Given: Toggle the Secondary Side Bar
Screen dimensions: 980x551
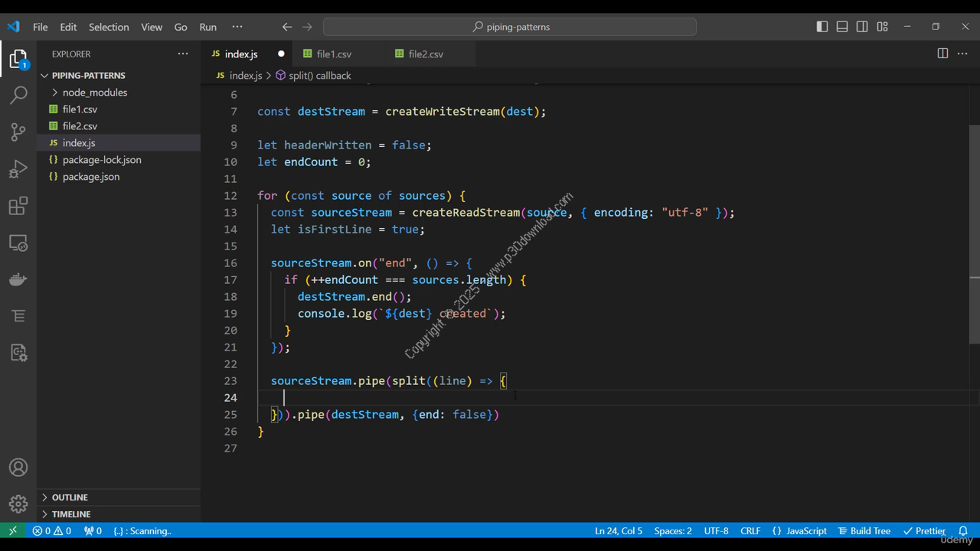Looking at the screenshot, I should coord(862,27).
